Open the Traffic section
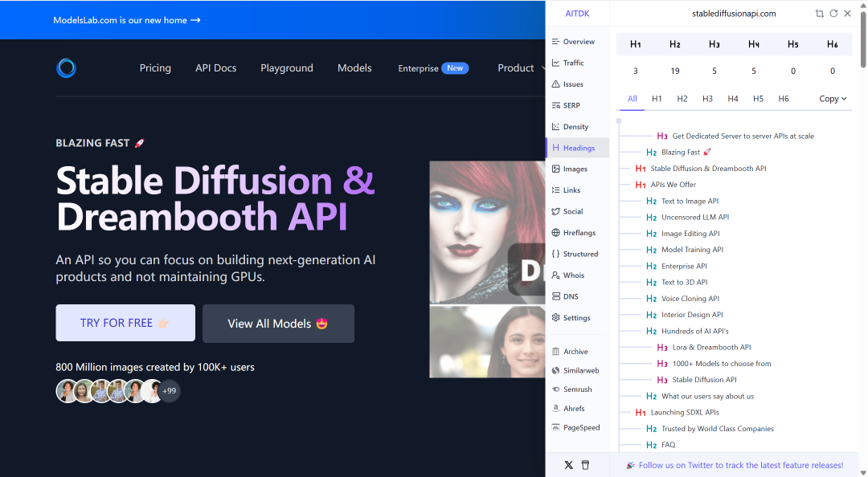Image resolution: width=868 pixels, height=477 pixels. tap(568, 63)
